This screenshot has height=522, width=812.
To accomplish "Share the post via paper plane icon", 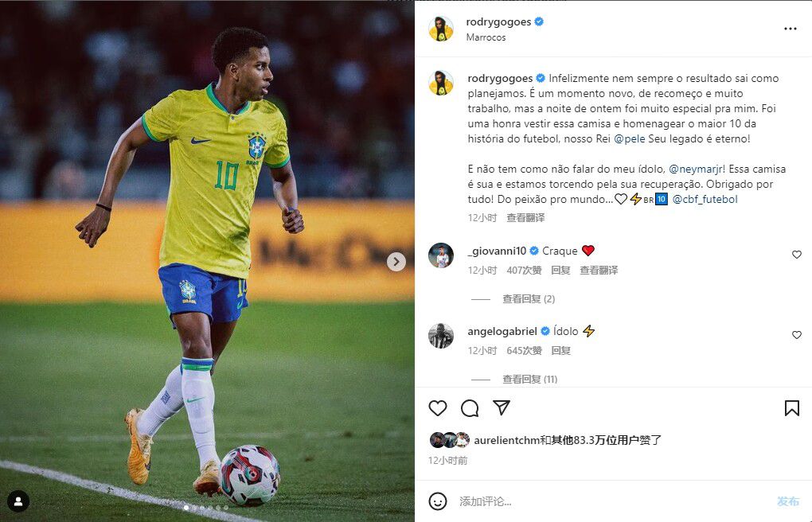I will pyautogui.click(x=502, y=407).
